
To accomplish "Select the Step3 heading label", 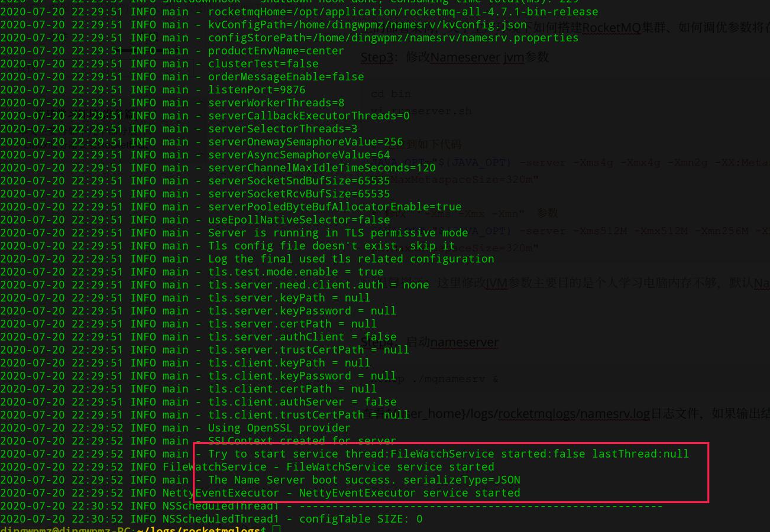I will [377, 57].
